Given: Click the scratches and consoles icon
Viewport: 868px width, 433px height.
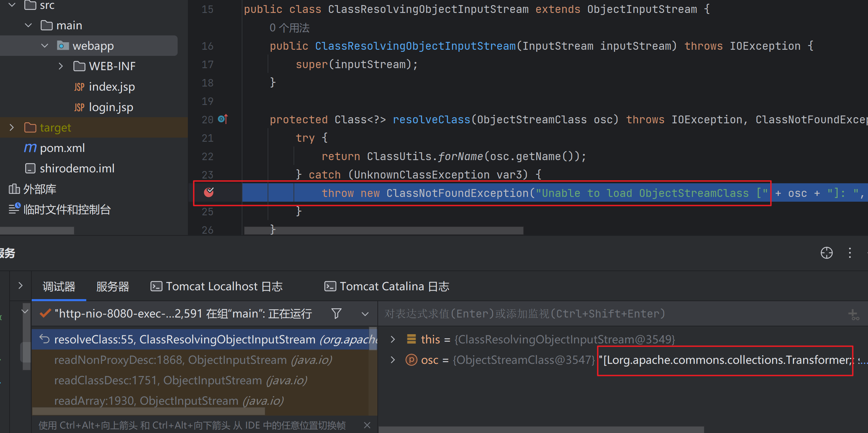Looking at the screenshot, I should 14,209.
